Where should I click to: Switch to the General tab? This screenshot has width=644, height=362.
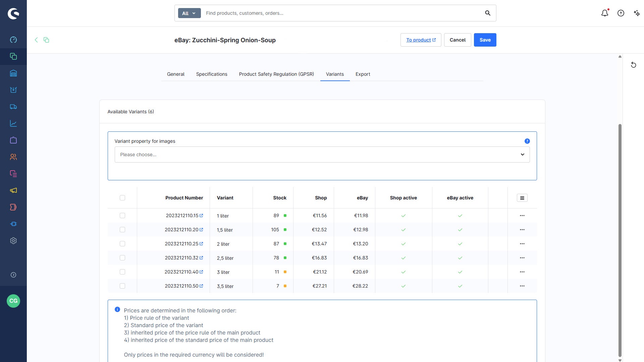coord(176,74)
